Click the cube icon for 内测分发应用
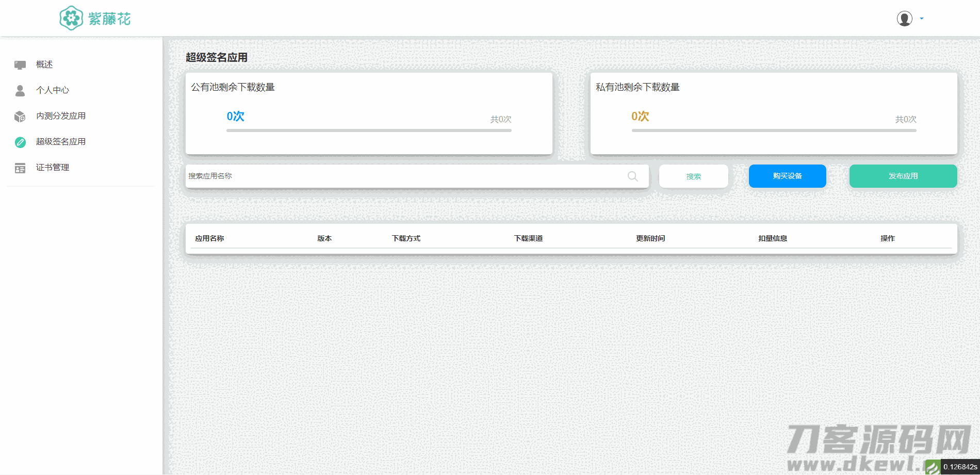This screenshot has width=980, height=475. pyautogui.click(x=20, y=117)
